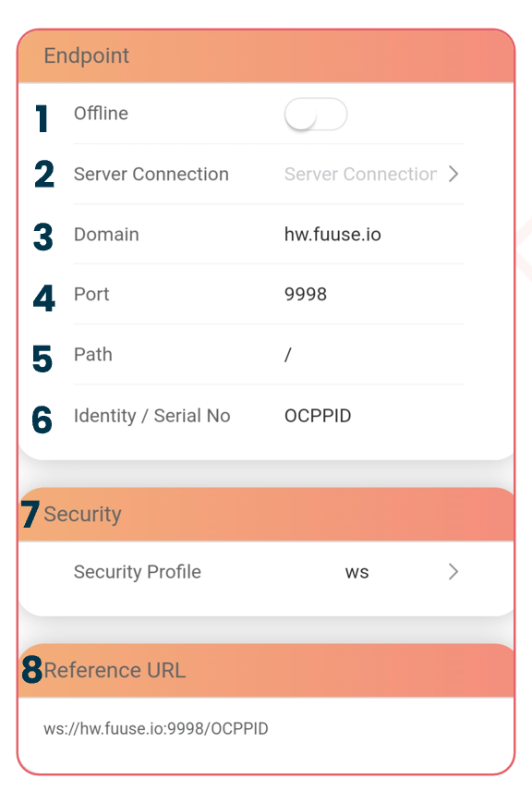This screenshot has height=791, width=532.
Task: Choose the ws Security Profile value
Action: [357, 572]
